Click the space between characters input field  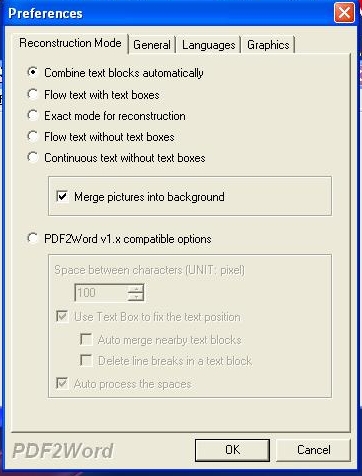pos(101,292)
